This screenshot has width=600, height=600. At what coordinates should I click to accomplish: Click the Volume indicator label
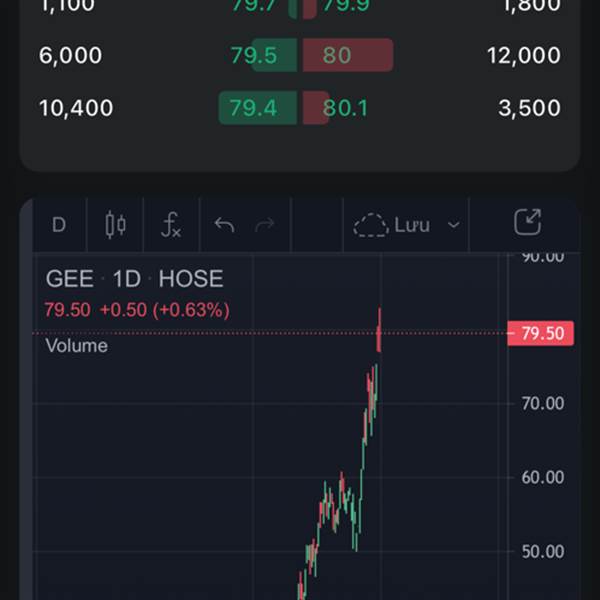(77, 346)
